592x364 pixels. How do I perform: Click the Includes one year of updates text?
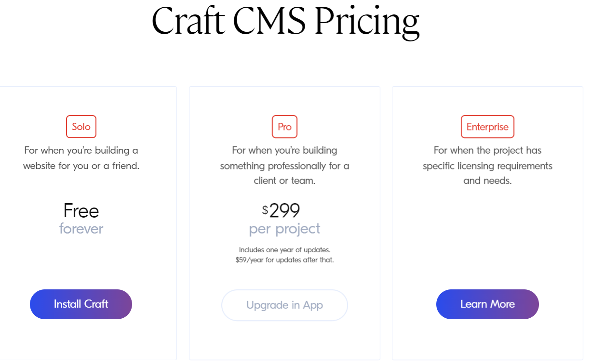click(284, 250)
